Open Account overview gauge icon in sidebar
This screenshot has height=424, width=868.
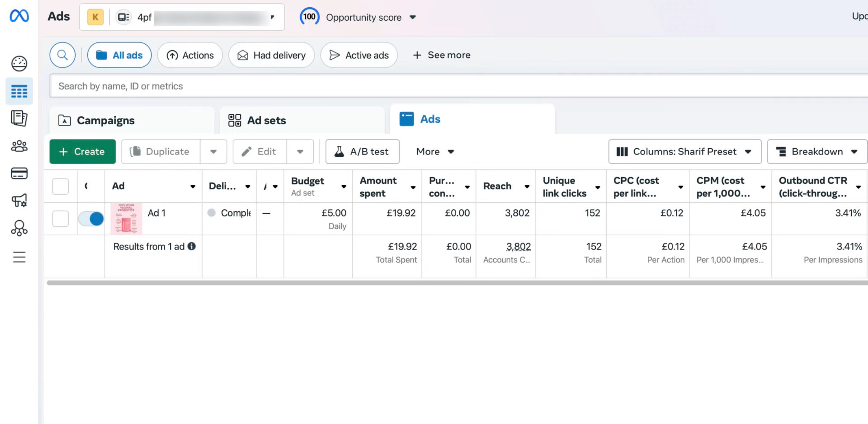coord(19,64)
